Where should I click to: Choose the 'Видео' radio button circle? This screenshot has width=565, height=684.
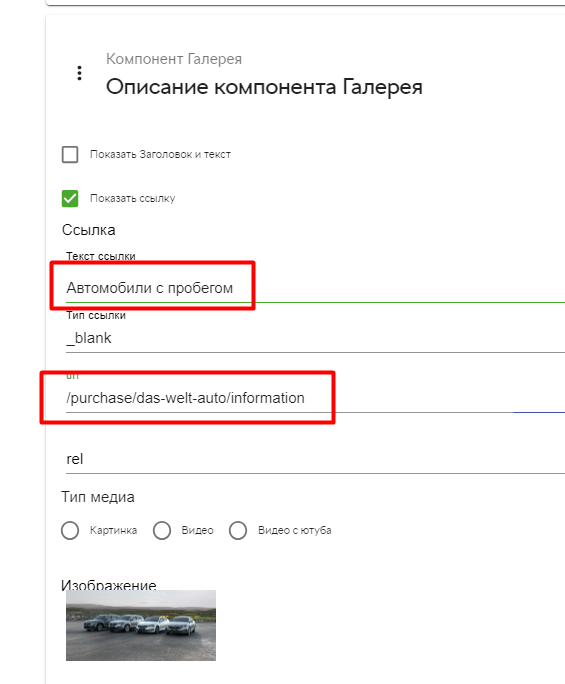click(x=162, y=530)
